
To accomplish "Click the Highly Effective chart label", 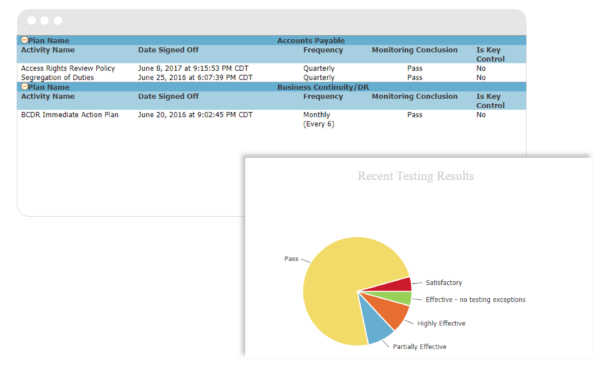I will pyautogui.click(x=441, y=323).
